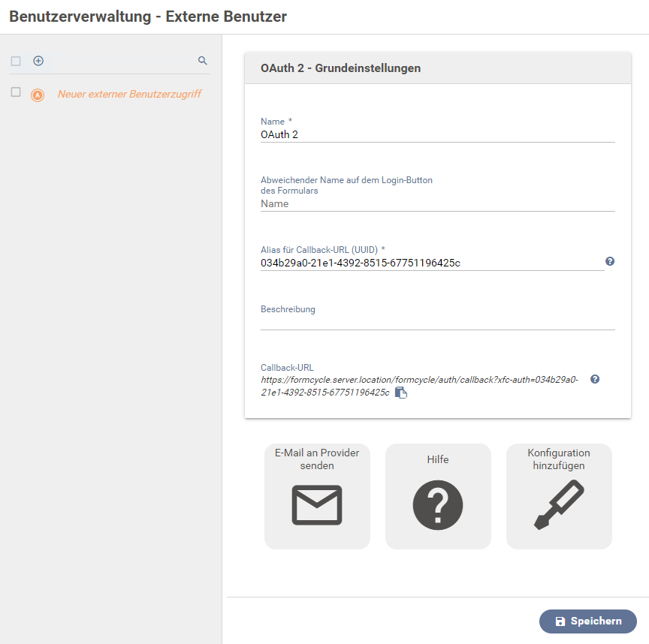Click the add new entry plus icon
The height and width of the screenshot is (644, 649).
pos(38,61)
